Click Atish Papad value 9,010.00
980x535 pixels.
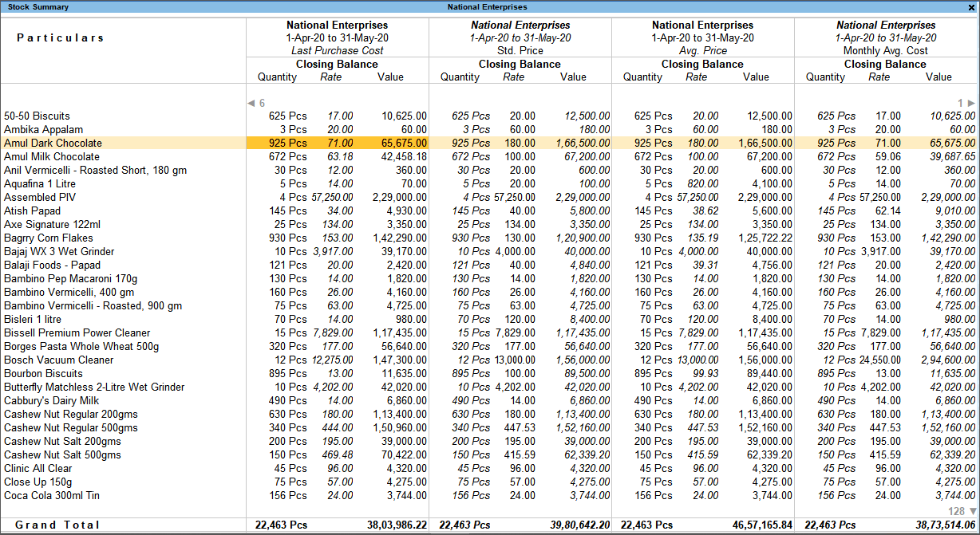955,210
